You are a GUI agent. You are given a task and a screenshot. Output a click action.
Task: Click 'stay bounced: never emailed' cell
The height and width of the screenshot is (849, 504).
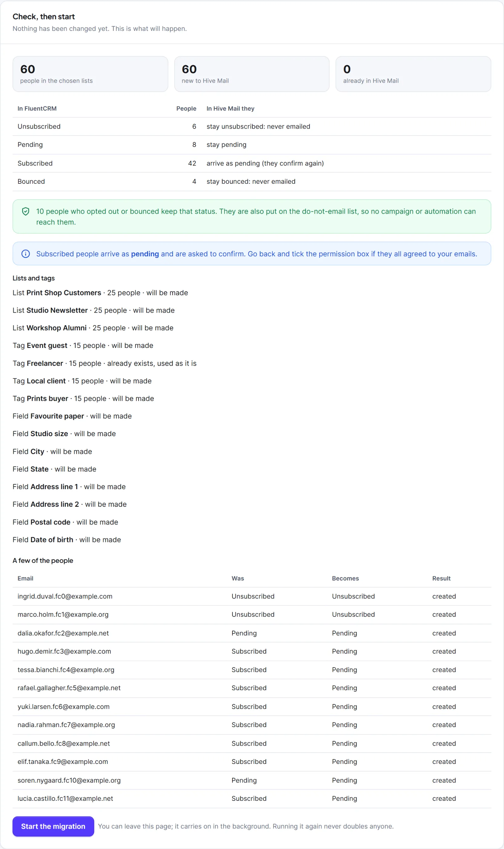coord(251,182)
